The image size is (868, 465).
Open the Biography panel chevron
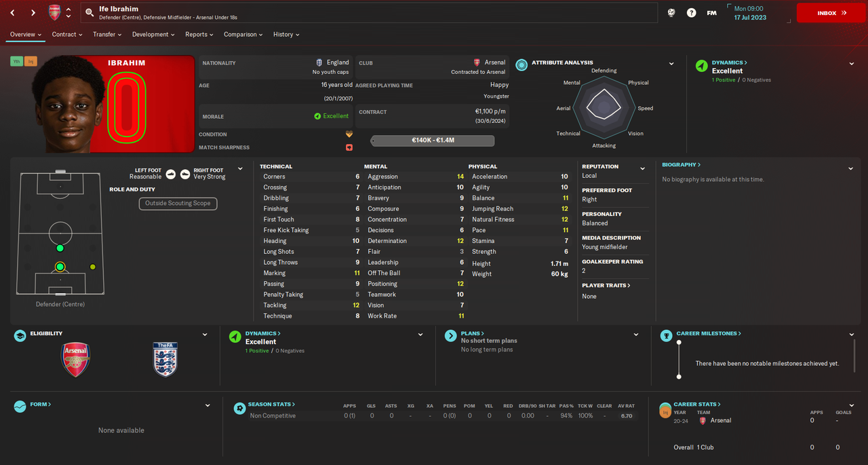[851, 168]
